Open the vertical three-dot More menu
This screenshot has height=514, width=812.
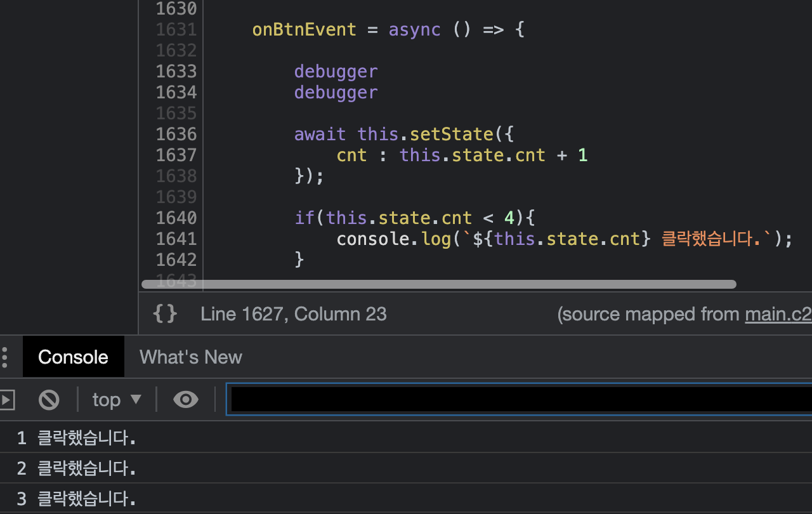click(x=5, y=356)
